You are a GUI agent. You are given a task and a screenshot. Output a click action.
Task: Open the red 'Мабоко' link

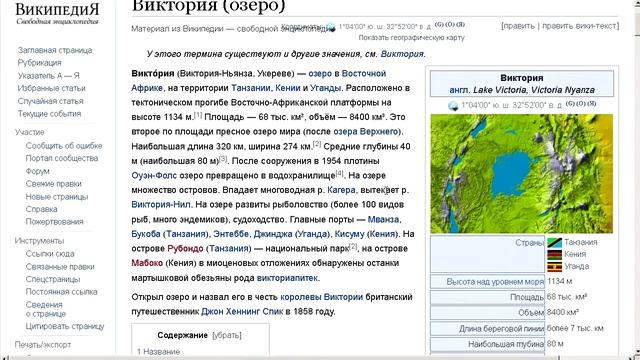(x=147, y=263)
